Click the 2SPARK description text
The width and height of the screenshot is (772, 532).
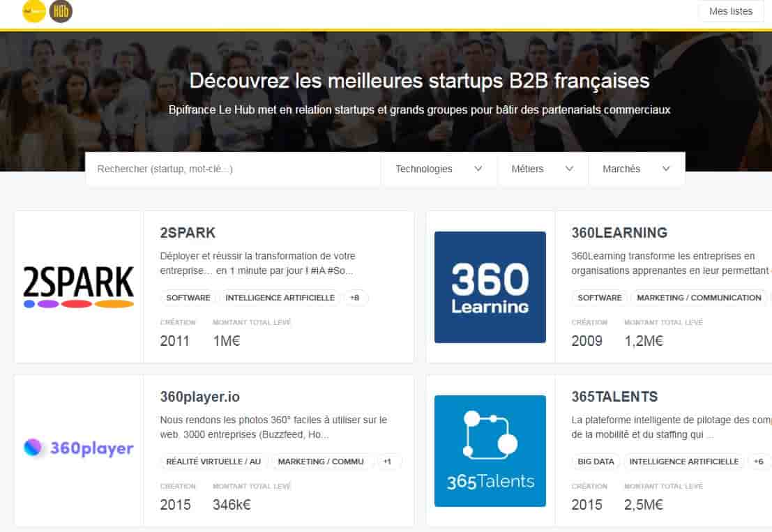click(257, 264)
